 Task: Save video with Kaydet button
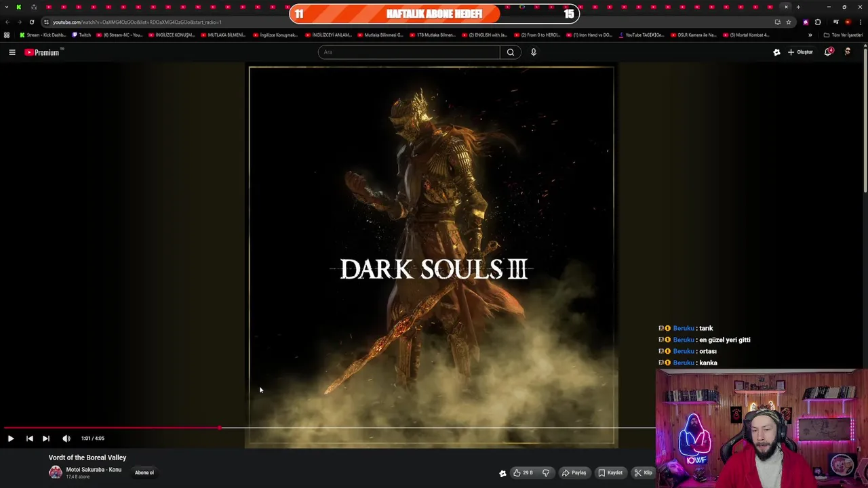[610, 473]
